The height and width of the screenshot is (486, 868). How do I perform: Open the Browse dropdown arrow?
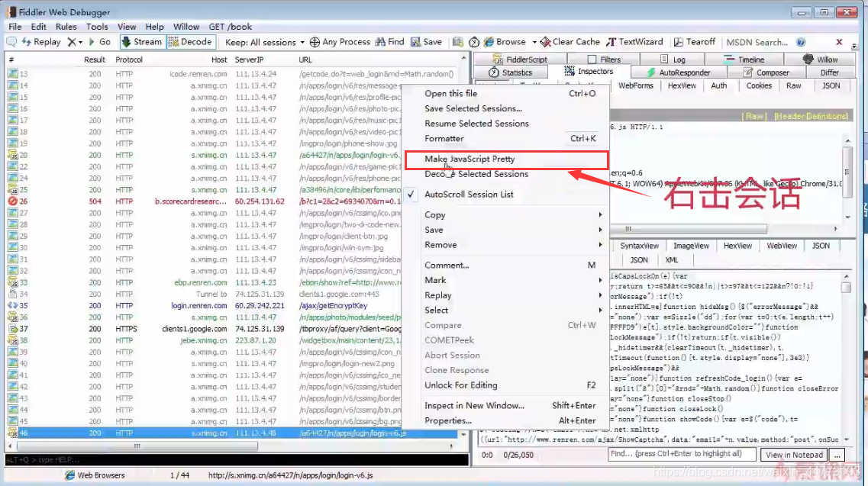(x=534, y=42)
